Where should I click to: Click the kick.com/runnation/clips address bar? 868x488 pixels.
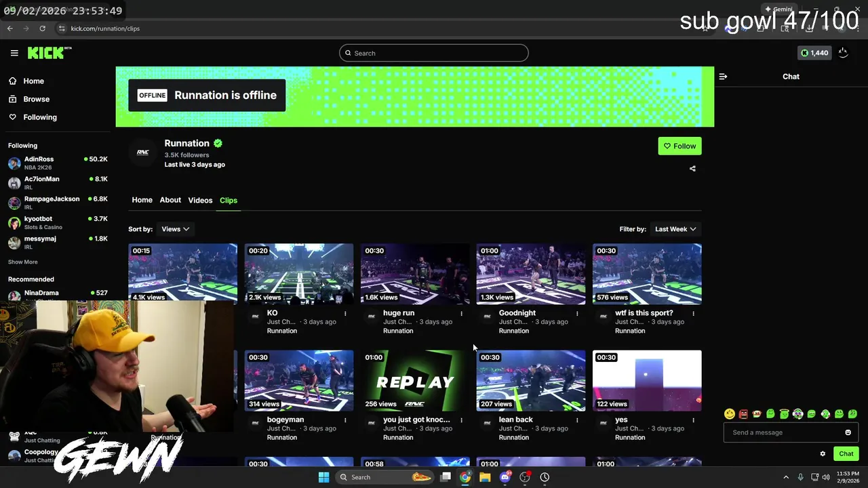click(x=105, y=28)
